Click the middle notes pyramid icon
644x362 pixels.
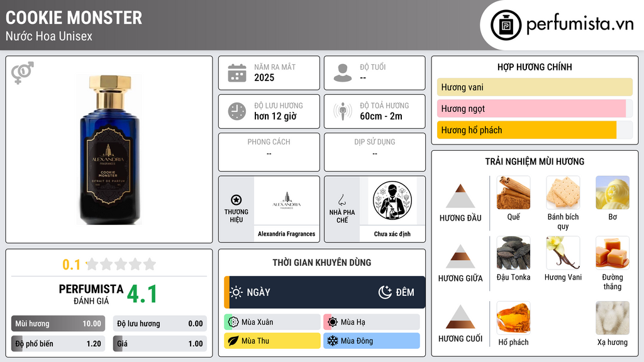pyautogui.click(x=460, y=256)
